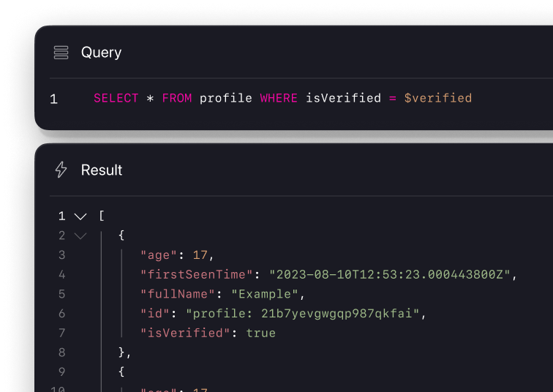This screenshot has width=553, height=392.
Task: Click query editor line number 1
Action: click(53, 99)
